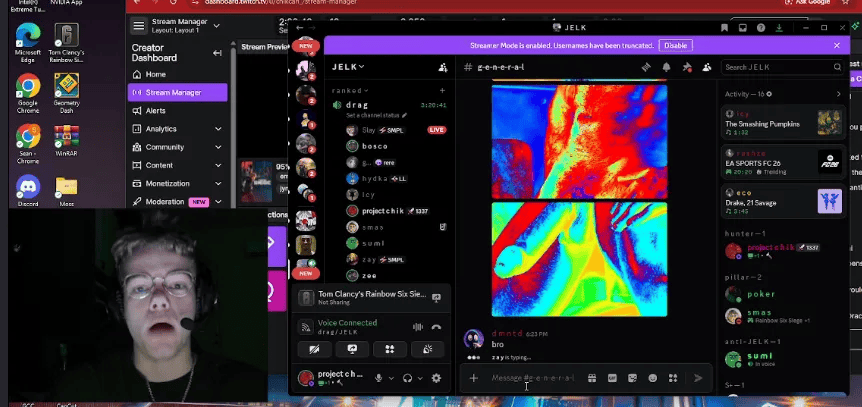
Task: Click Set a channel status link
Action: click(376, 116)
